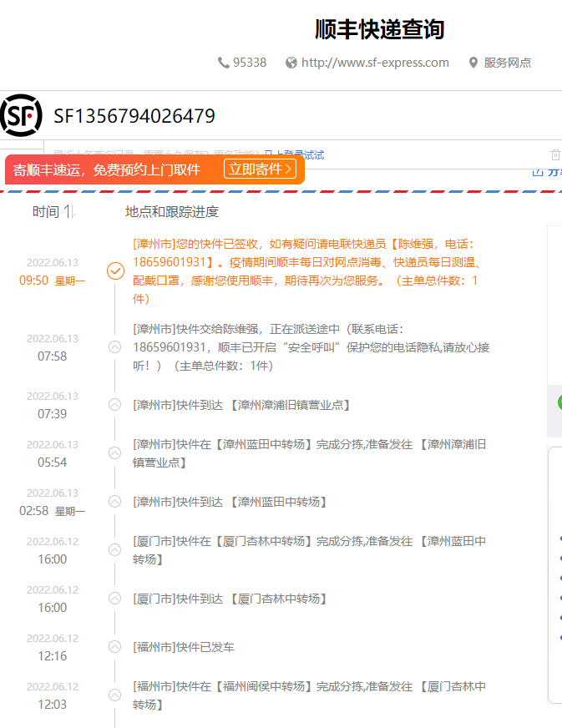The width and height of the screenshot is (562, 728).
Task: Click the 95338 hotline number
Action: click(250, 63)
